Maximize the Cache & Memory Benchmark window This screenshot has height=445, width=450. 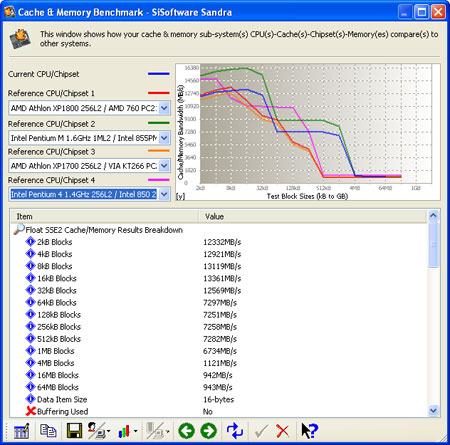tap(422, 12)
